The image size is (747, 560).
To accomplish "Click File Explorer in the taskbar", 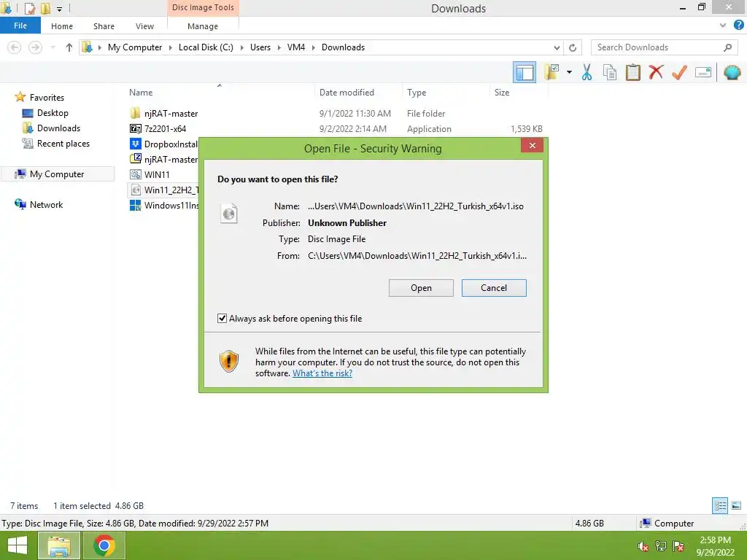I will coord(58,545).
